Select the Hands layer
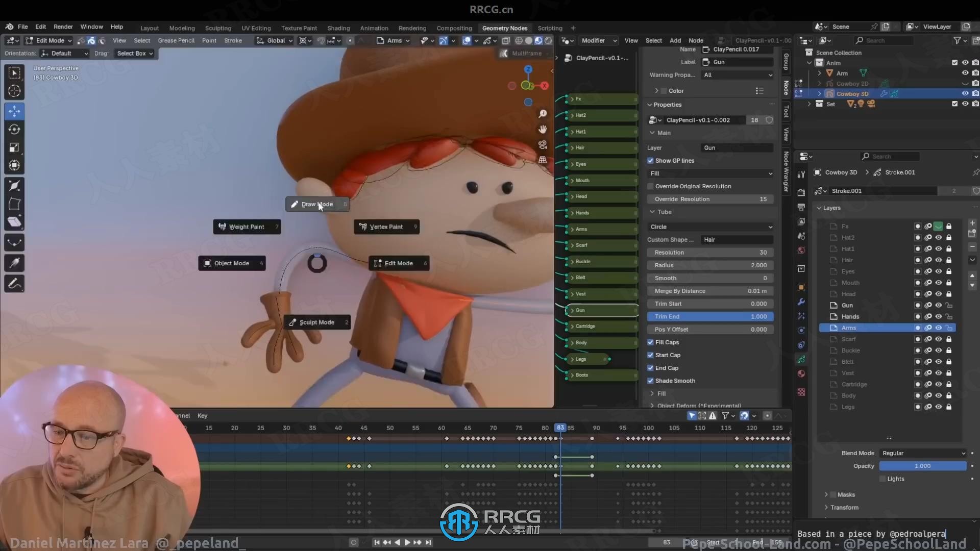 pyautogui.click(x=850, y=317)
